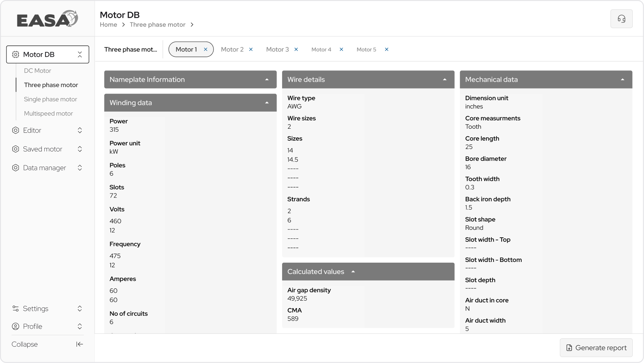Click the Settings sliders icon
Viewport: 644px width, 363px height.
click(x=16, y=308)
